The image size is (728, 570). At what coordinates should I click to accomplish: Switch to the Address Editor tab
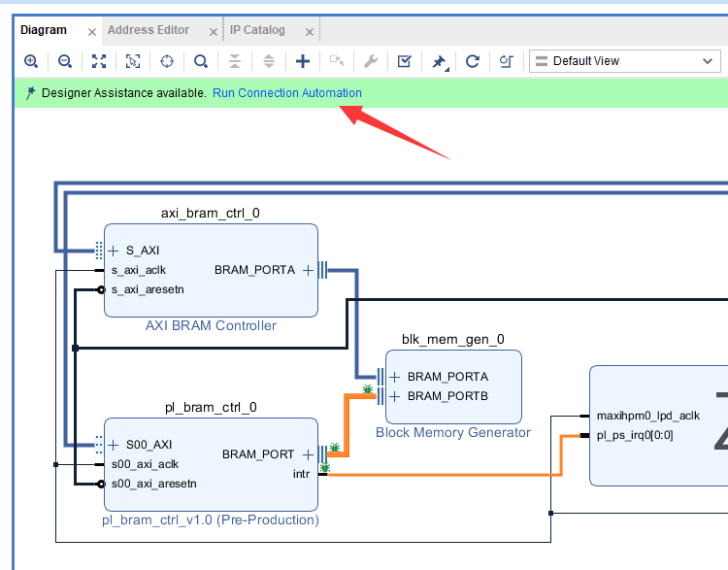click(x=149, y=30)
